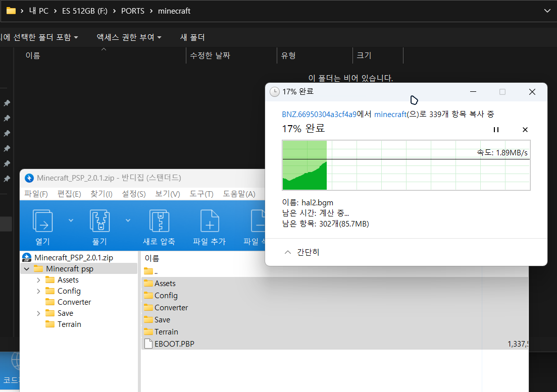Click the Bandizip logo in title bar
This screenshot has width=557, height=392.
(x=29, y=178)
